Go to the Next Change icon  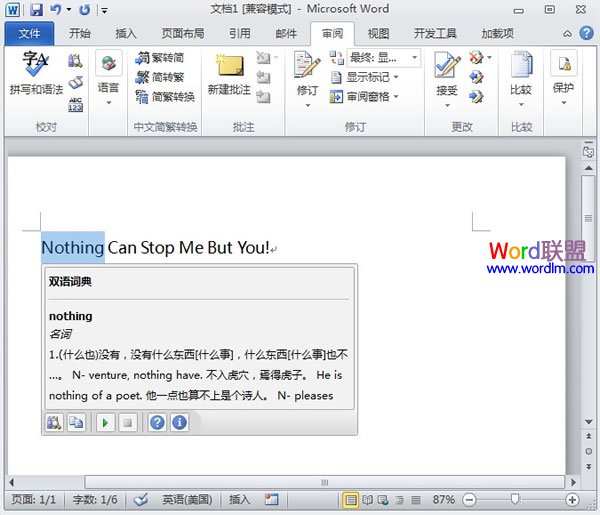point(476,97)
